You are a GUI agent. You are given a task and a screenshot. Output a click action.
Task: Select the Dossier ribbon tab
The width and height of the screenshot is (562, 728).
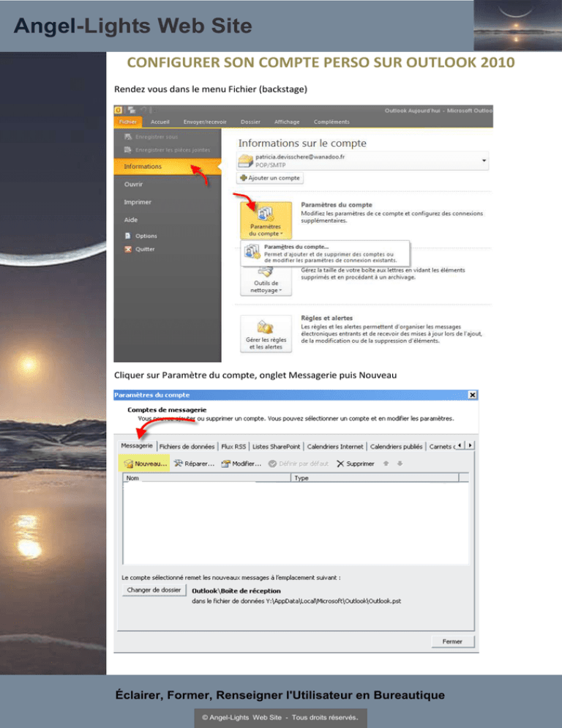click(250, 122)
